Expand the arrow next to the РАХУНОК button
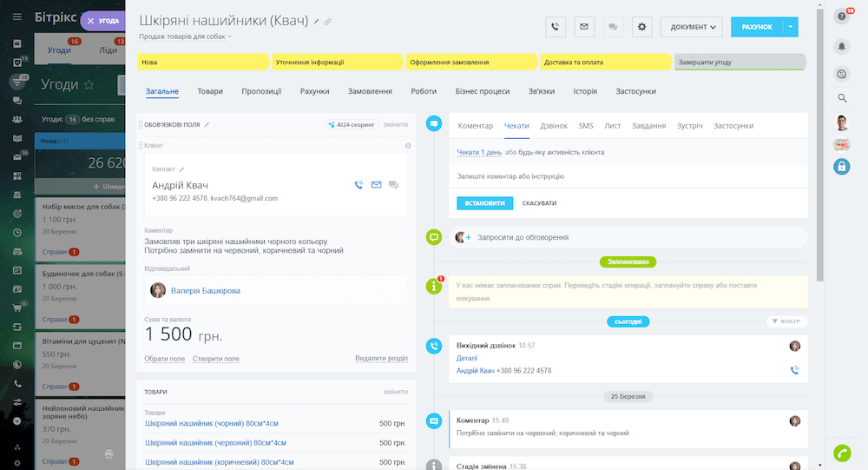Viewport: 868px width, 470px height. pos(790,27)
